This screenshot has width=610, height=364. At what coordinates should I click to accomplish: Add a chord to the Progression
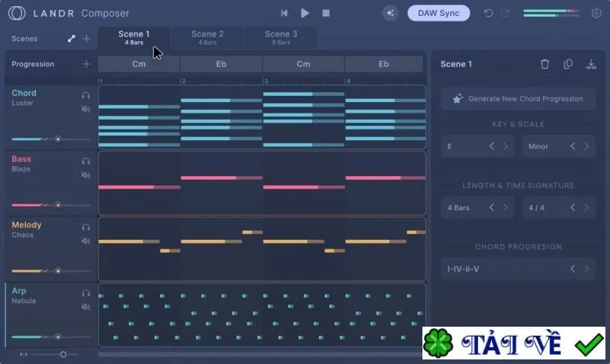86,64
